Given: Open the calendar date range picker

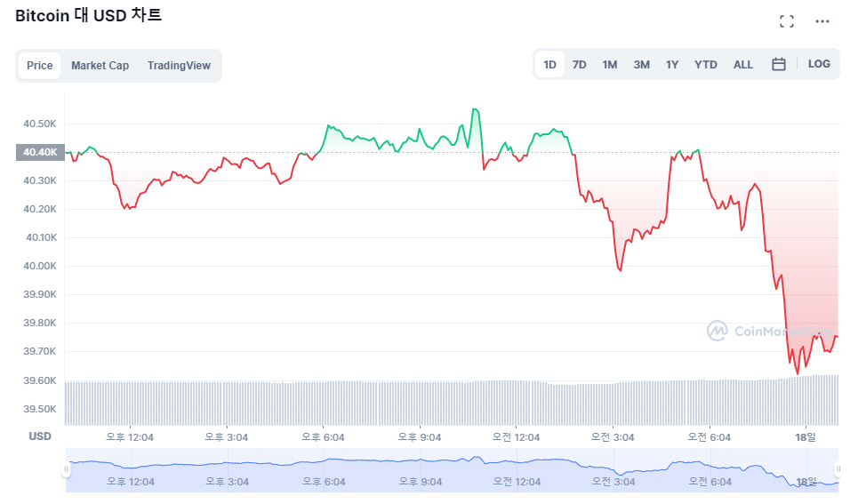Looking at the screenshot, I should [778, 64].
